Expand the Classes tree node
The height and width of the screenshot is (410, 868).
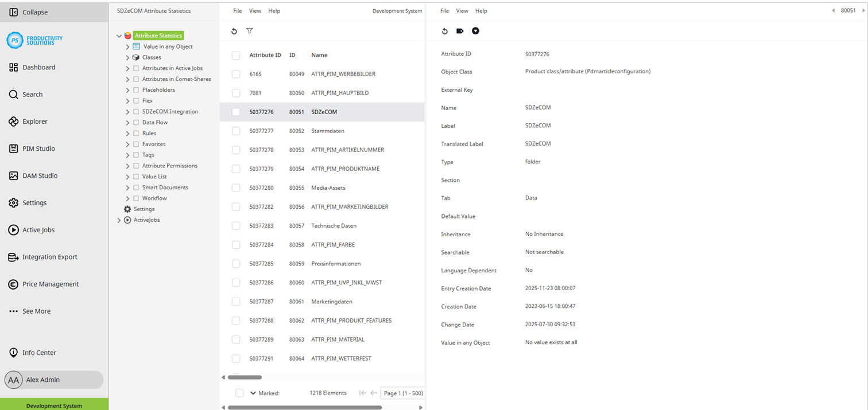[x=128, y=57]
